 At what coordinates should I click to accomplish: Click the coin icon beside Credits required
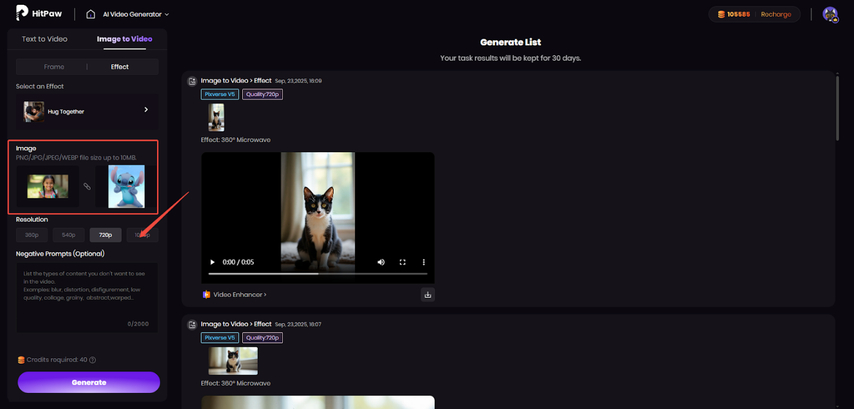click(x=21, y=360)
